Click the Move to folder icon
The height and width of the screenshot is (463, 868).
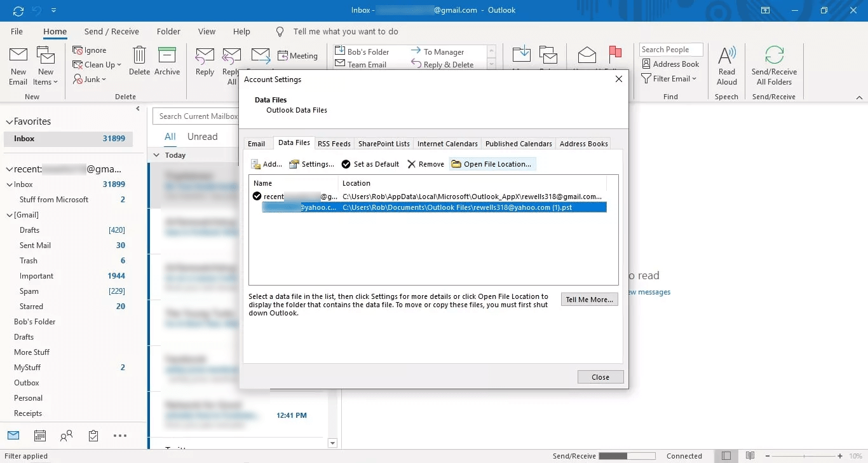522,56
